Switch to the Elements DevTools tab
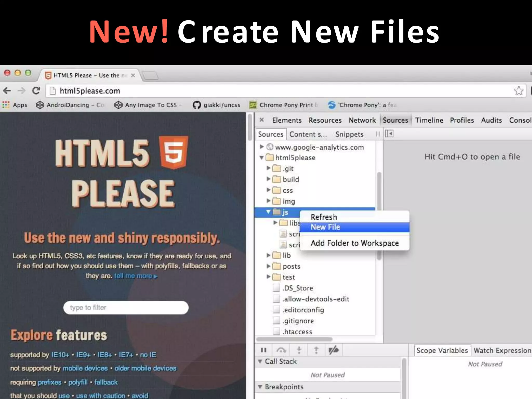Image resolution: width=532 pixels, height=399 pixels. 287,120
